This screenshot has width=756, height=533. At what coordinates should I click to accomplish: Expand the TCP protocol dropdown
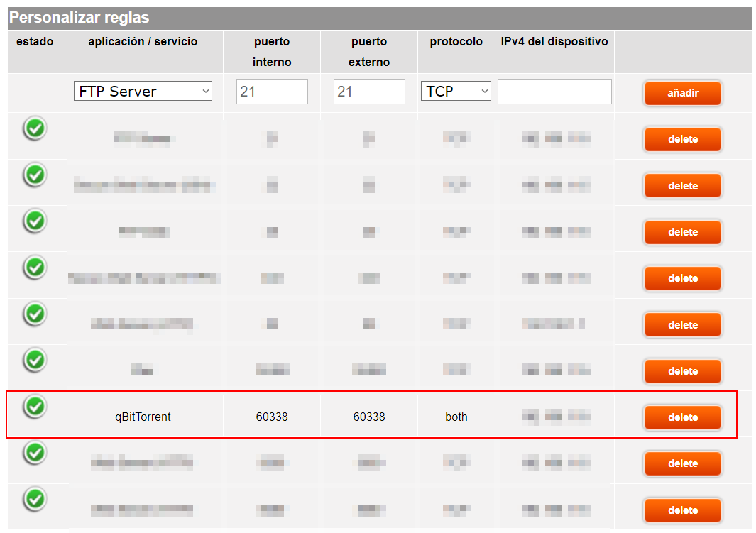click(x=456, y=92)
